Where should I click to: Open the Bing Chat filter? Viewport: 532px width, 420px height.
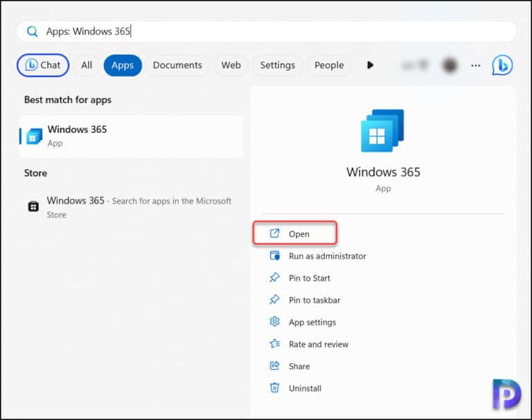[43, 65]
